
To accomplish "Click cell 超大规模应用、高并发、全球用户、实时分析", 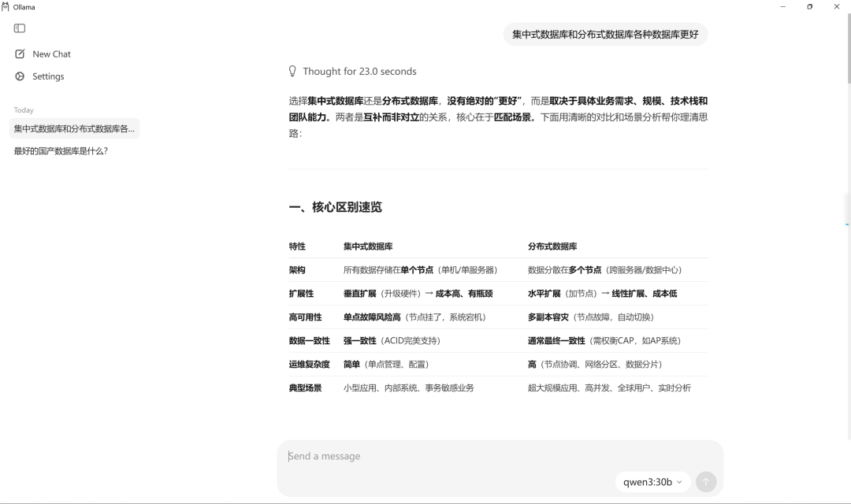I will click(x=609, y=388).
